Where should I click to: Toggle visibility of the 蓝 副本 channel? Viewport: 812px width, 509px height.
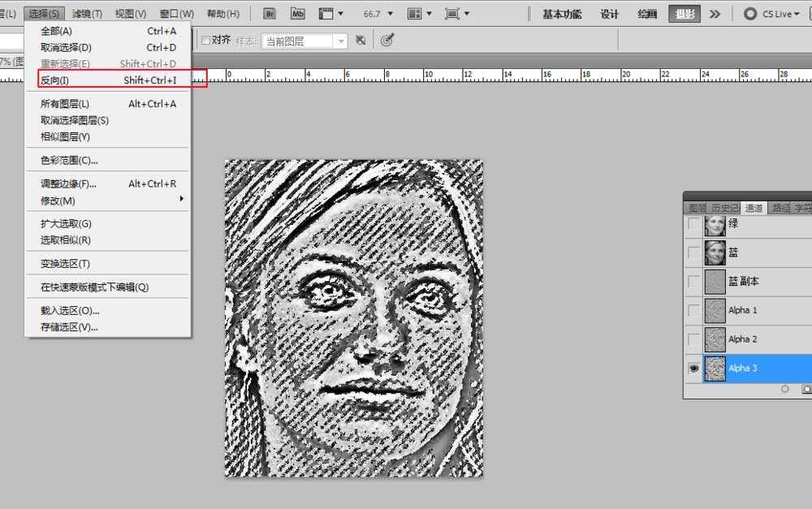[693, 282]
